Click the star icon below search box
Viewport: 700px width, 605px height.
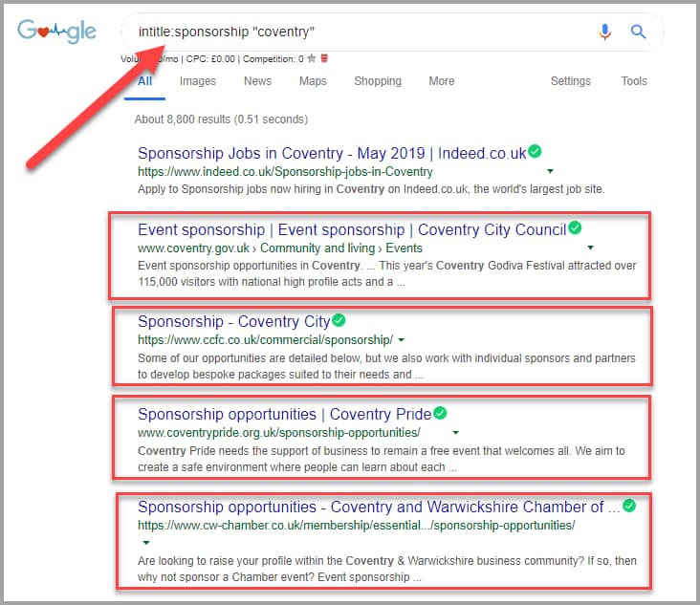click(311, 59)
